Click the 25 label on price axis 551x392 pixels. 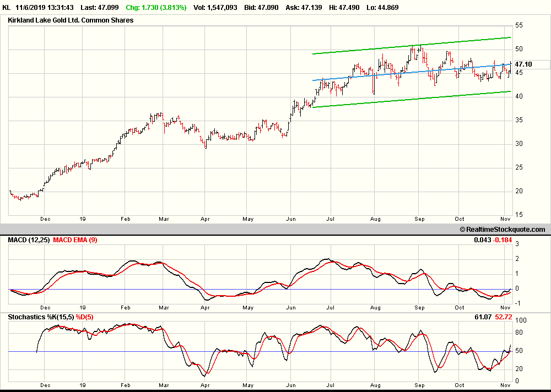point(518,167)
